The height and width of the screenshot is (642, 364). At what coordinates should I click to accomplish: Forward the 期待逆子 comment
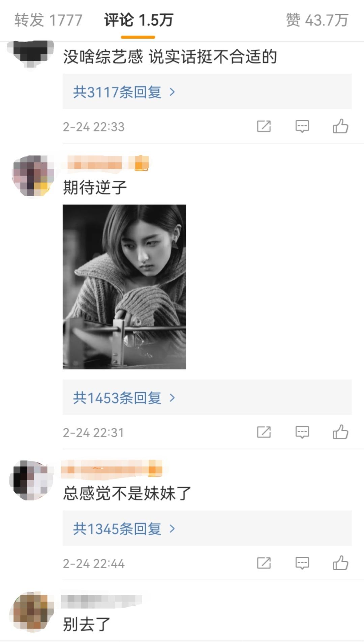pyautogui.click(x=264, y=432)
